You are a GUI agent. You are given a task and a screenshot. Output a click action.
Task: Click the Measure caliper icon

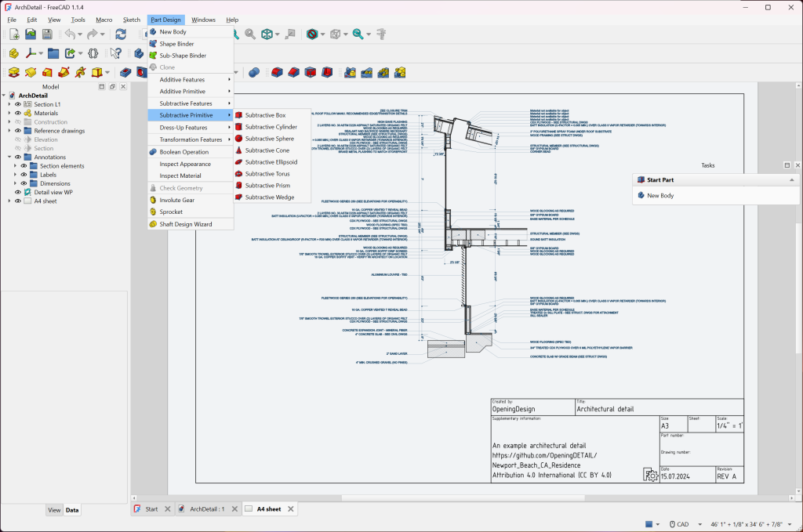pyautogui.click(x=381, y=34)
